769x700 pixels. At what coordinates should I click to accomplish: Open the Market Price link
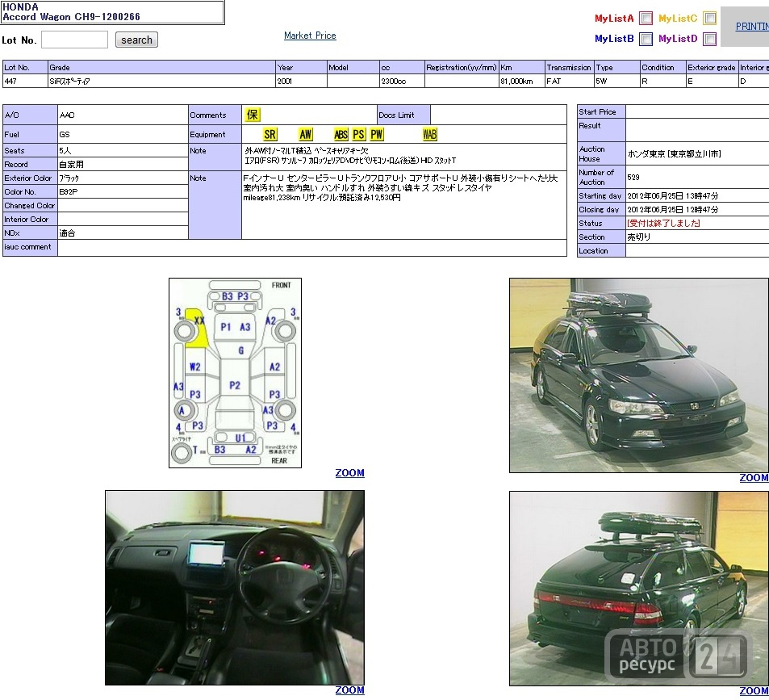(x=310, y=36)
